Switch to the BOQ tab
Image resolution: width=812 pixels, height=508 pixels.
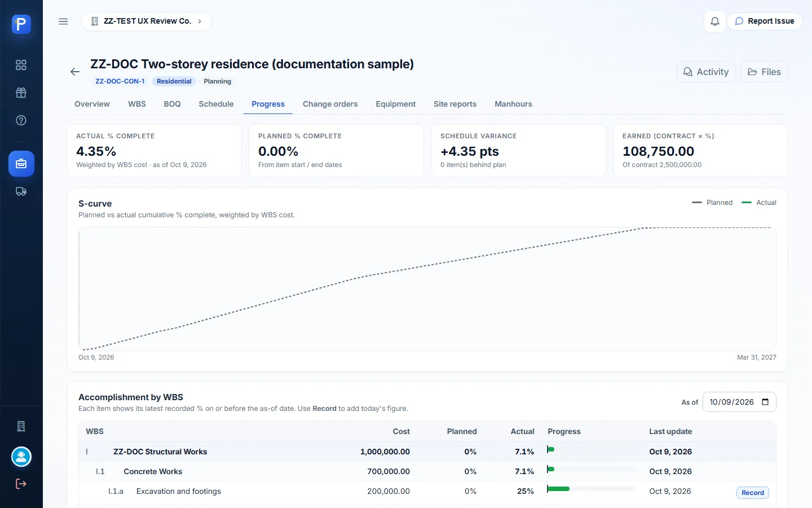point(173,104)
